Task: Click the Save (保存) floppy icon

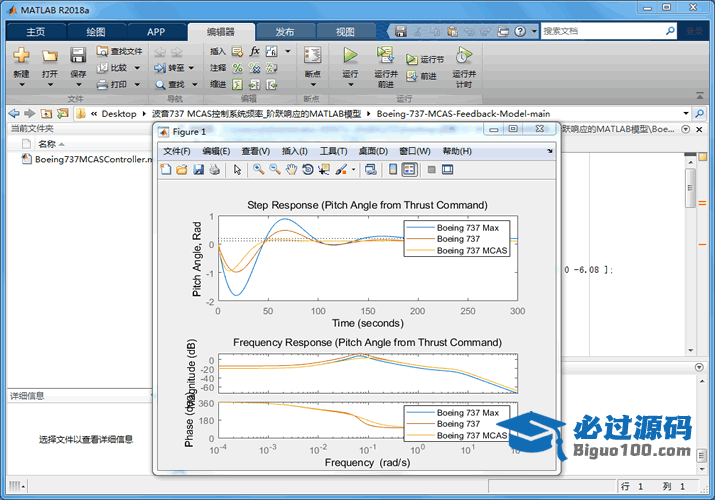Action: (x=78, y=55)
